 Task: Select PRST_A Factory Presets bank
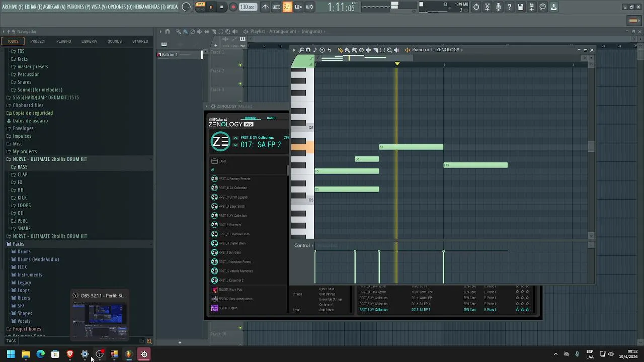[231, 178]
